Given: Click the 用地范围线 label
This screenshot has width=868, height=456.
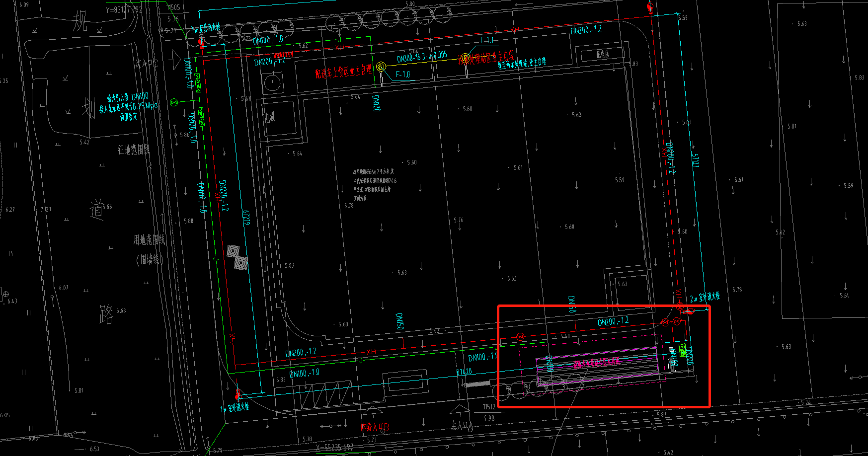Looking at the screenshot, I should pyautogui.click(x=149, y=240).
